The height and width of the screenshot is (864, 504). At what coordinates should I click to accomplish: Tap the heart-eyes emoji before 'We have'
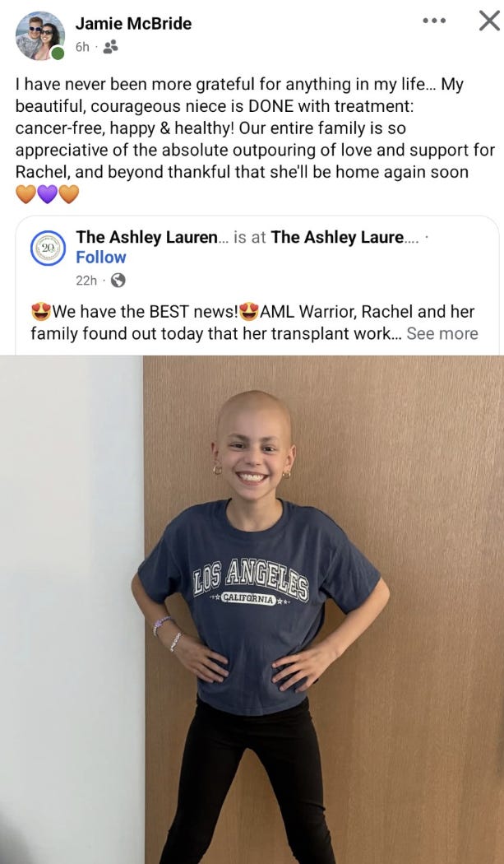click(41, 312)
